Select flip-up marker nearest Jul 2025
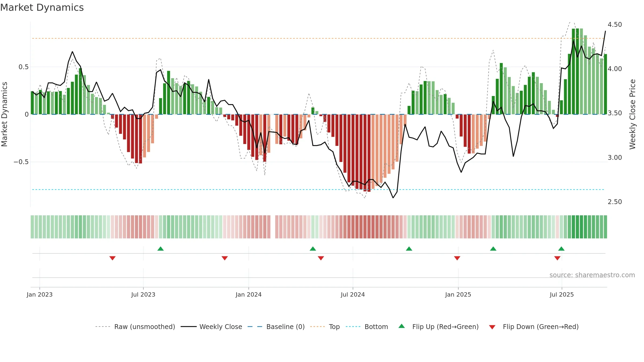Viewport: 644px width, 362px height. click(561, 249)
